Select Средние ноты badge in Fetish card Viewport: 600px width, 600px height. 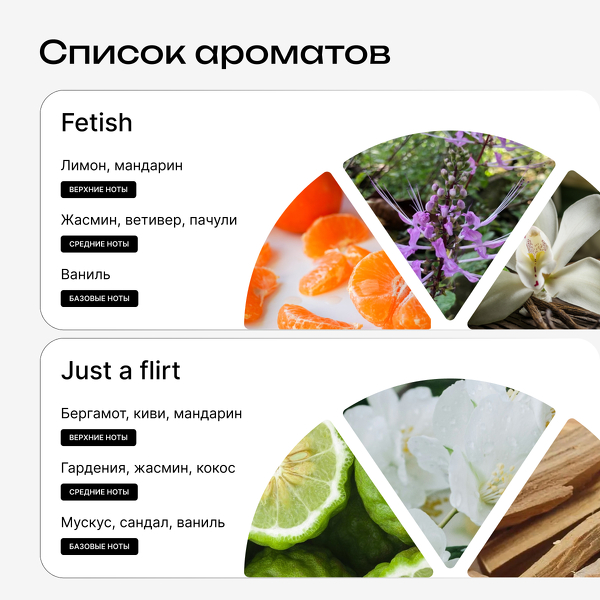point(99,244)
